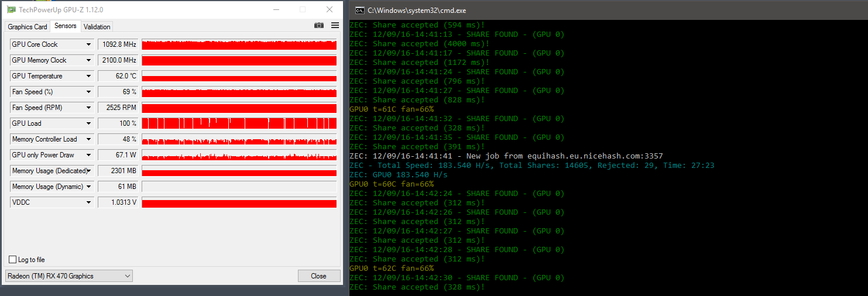Click the GPU-Z screenshot camera icon

click(319, 25)
